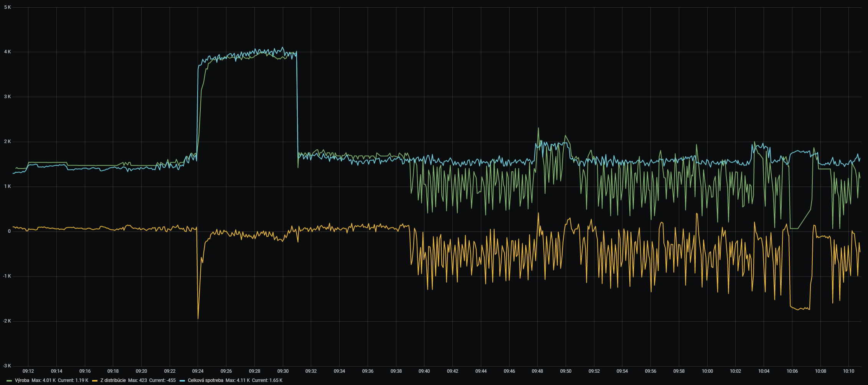Select Z distribúcie's Max 423 value
Screen dimensions: 868x385
137,380
